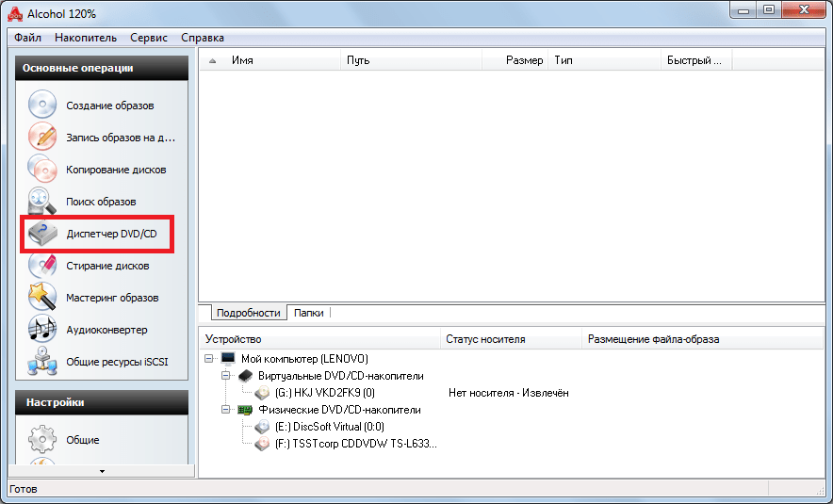Select (E:) DiscSoft Virtual (0:0) drive
Image resolution: width=833 pixels, height=504 pixels.
[x=330, y=427]
